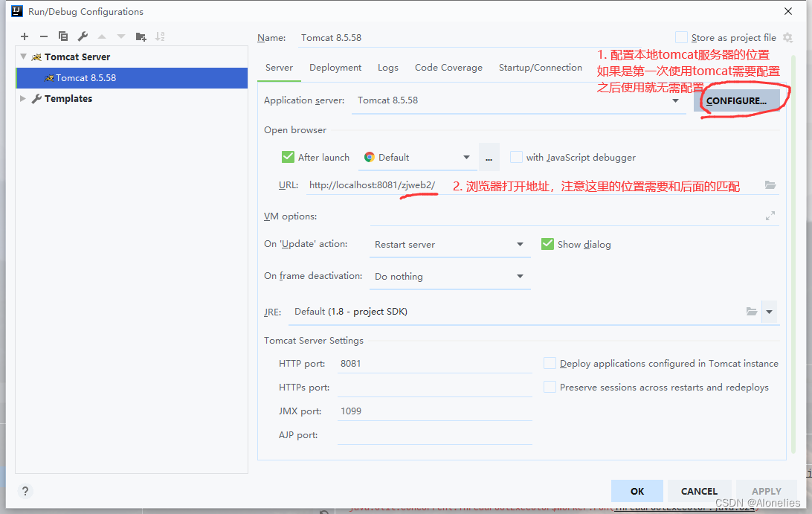Select the Tomcat Server tree item label
812x514 pixels.
point(77,57)
